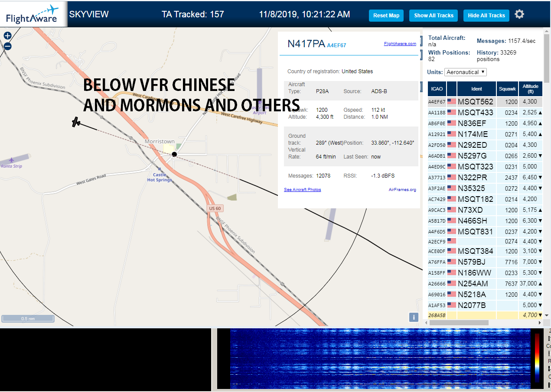The height and width of the screenshot is (392, 551).
Task: Click the SKYVIEW title in header
Action: 89,14
